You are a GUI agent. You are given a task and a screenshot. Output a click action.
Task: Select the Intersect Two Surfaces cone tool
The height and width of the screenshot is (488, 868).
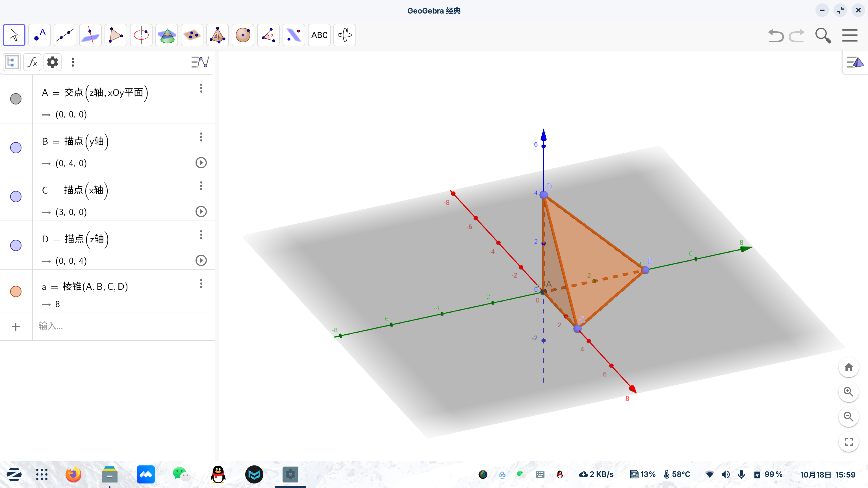pos(167,35)
